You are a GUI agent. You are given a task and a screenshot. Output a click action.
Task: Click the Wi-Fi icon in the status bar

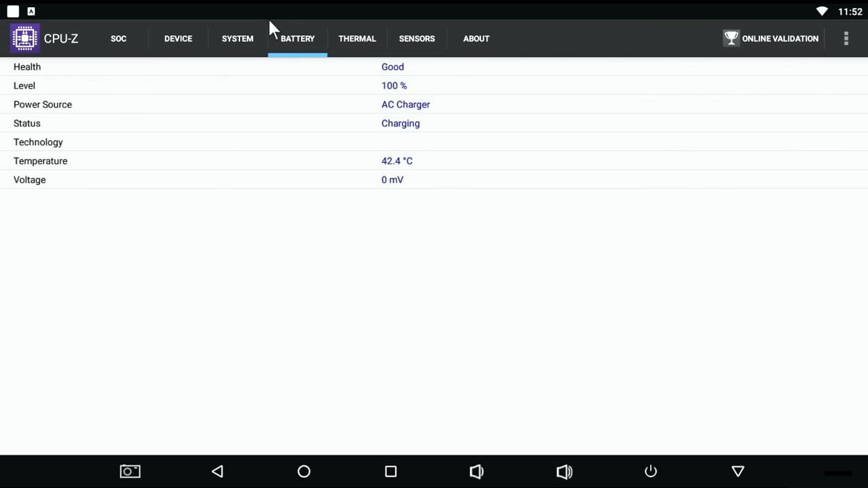822,11
